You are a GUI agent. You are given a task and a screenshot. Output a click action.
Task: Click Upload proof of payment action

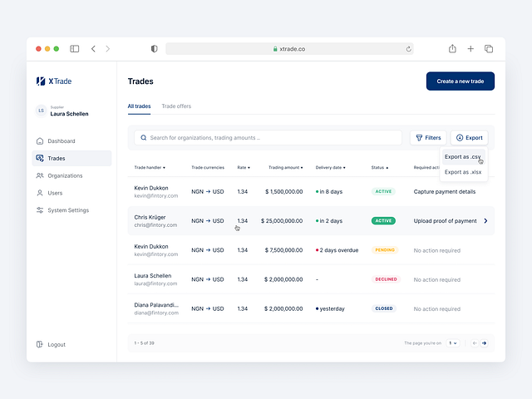[x=446, y=221]
